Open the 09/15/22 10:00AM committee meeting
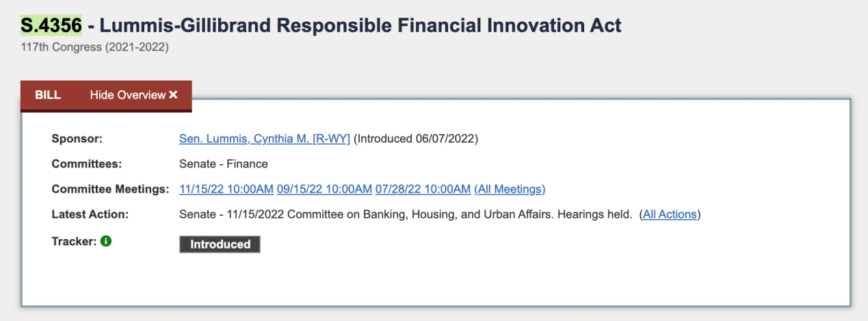The width and height of the screenshot is (868, 321). [324, 189]
